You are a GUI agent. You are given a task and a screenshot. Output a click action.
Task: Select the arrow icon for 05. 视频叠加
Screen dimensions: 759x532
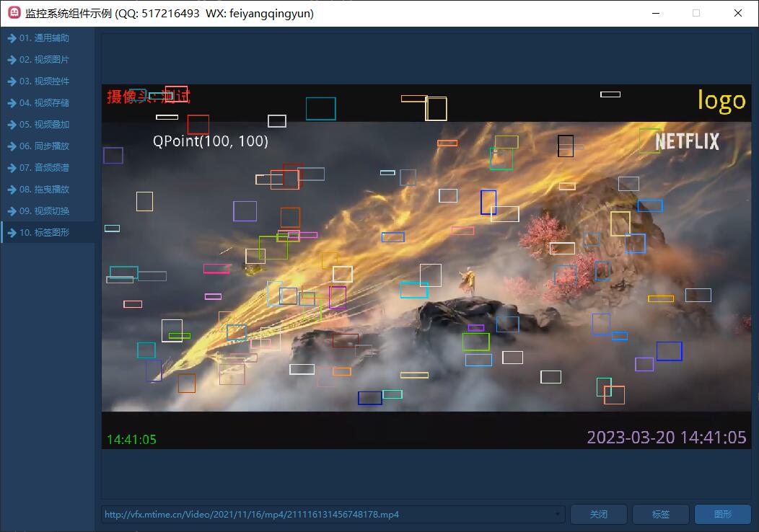(12, 125)
